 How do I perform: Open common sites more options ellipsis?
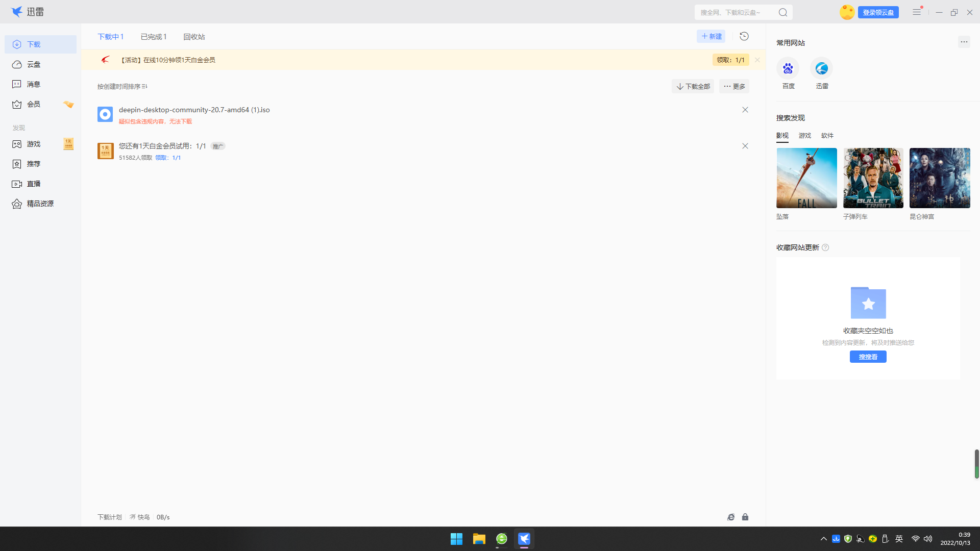point(964,42)
